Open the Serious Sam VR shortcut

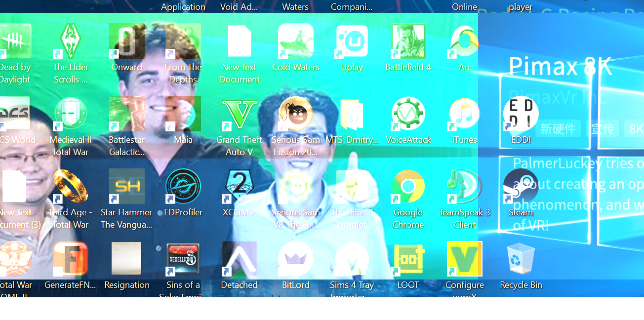point(296,186)
